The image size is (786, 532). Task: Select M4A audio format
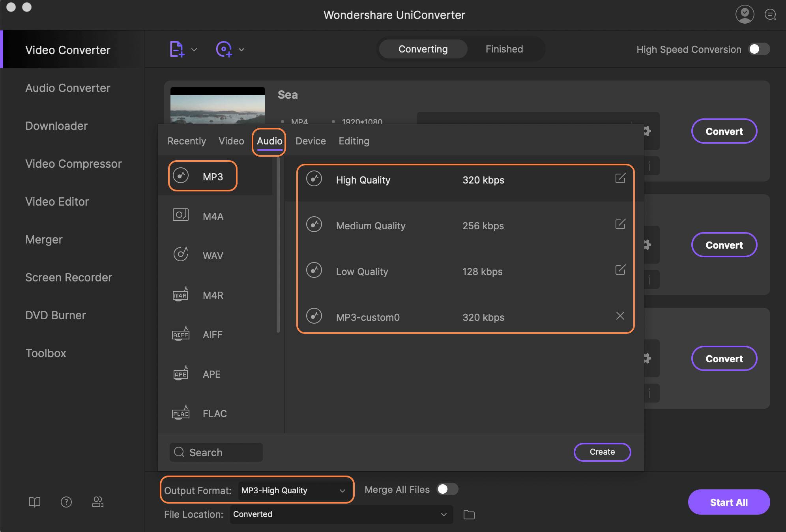tap(214, 215)
